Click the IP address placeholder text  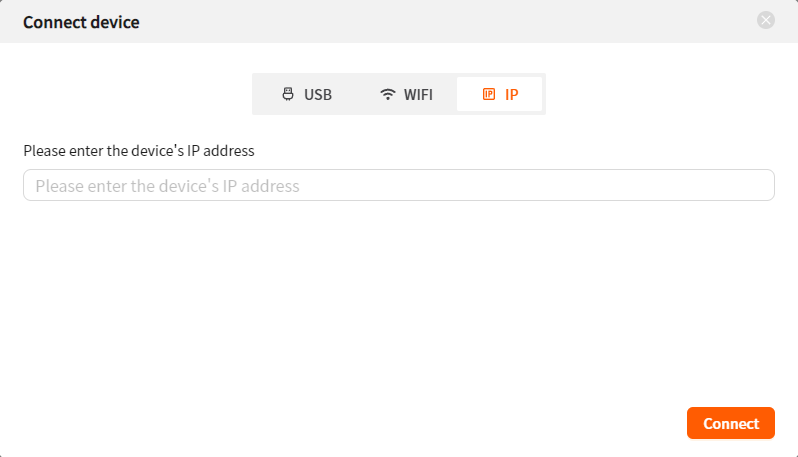[x=167, y=186]
